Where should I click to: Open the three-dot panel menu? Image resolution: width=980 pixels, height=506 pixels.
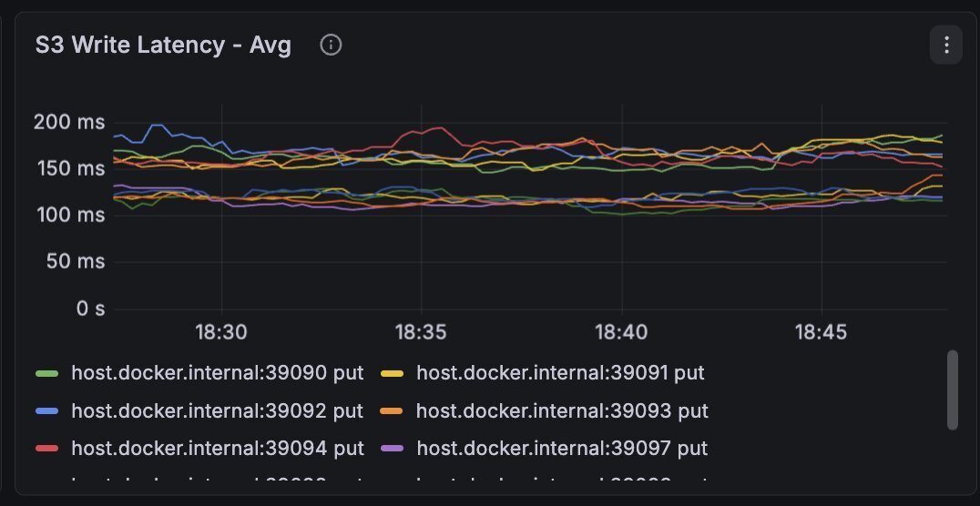tap(946, 45)
